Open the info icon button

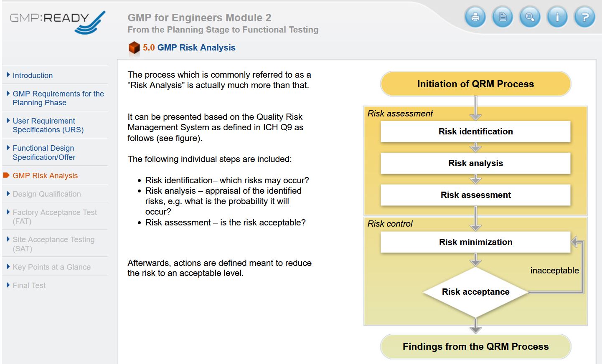coord(557,18)
